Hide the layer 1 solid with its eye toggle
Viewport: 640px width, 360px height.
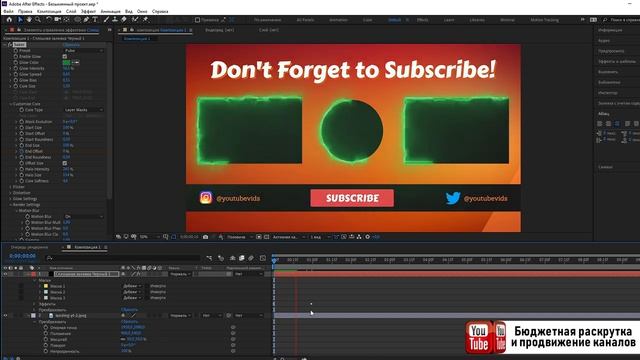tap(5, 274)
